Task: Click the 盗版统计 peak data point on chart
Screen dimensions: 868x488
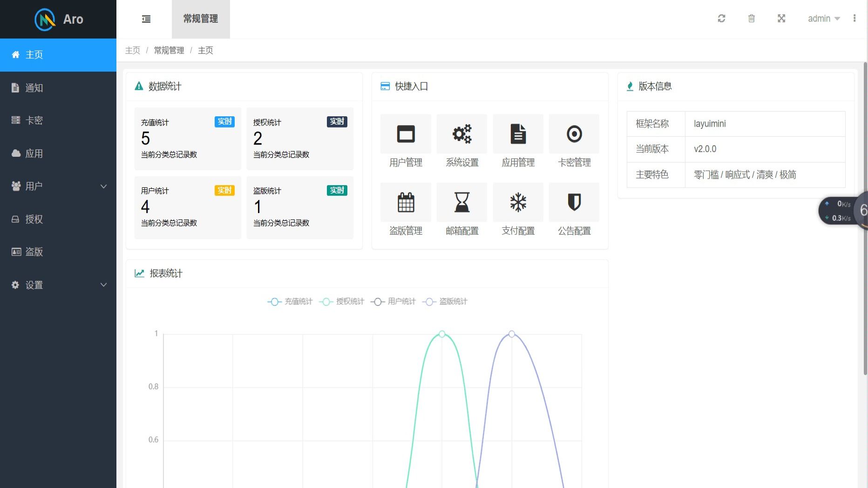Action: coord(512,334)
